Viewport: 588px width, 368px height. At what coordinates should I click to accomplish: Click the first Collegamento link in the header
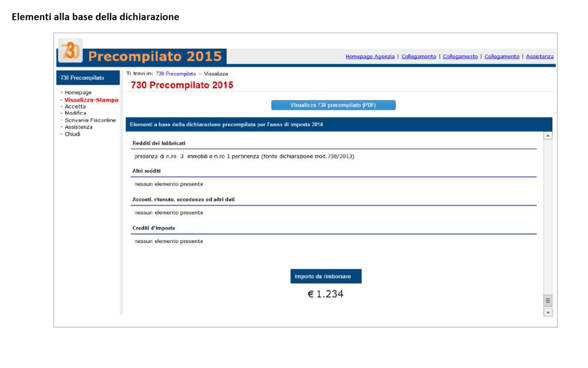(418, 57)
